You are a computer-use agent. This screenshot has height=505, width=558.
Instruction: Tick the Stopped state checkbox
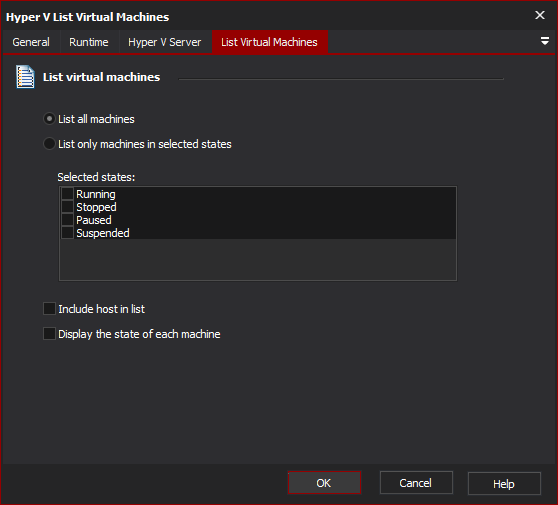pos(67,207)
